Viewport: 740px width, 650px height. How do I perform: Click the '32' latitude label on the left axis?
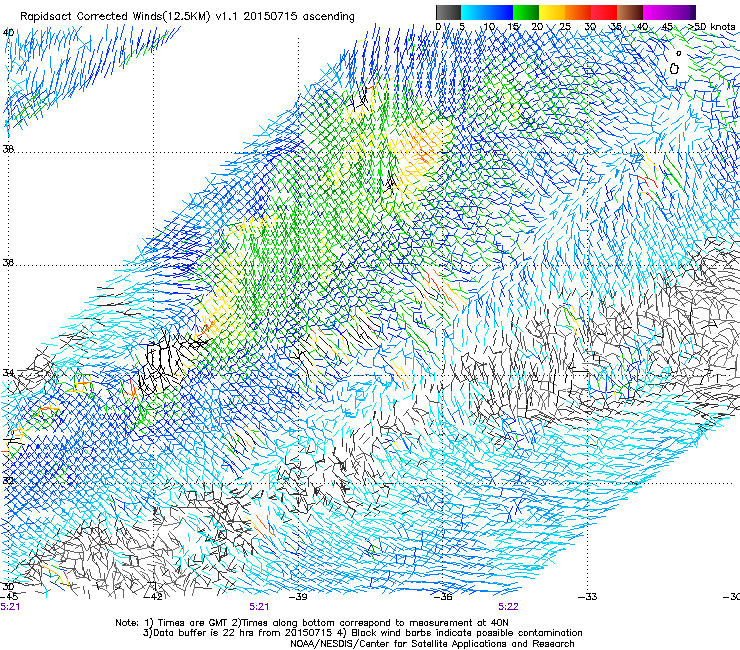pos(8,481)
